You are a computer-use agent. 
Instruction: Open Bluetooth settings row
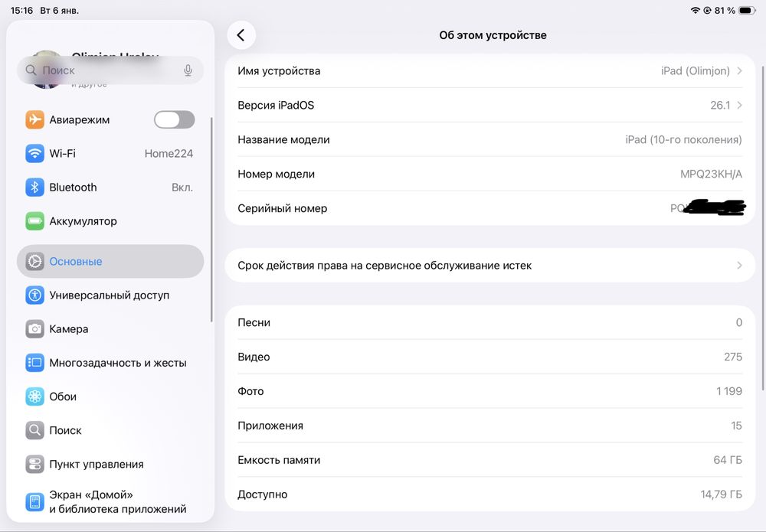coord(110,188)
